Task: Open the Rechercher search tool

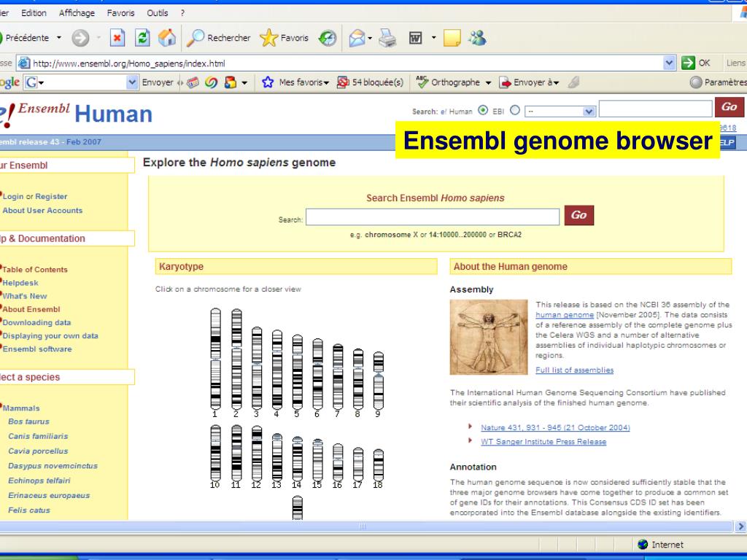Action: point(218,38)
